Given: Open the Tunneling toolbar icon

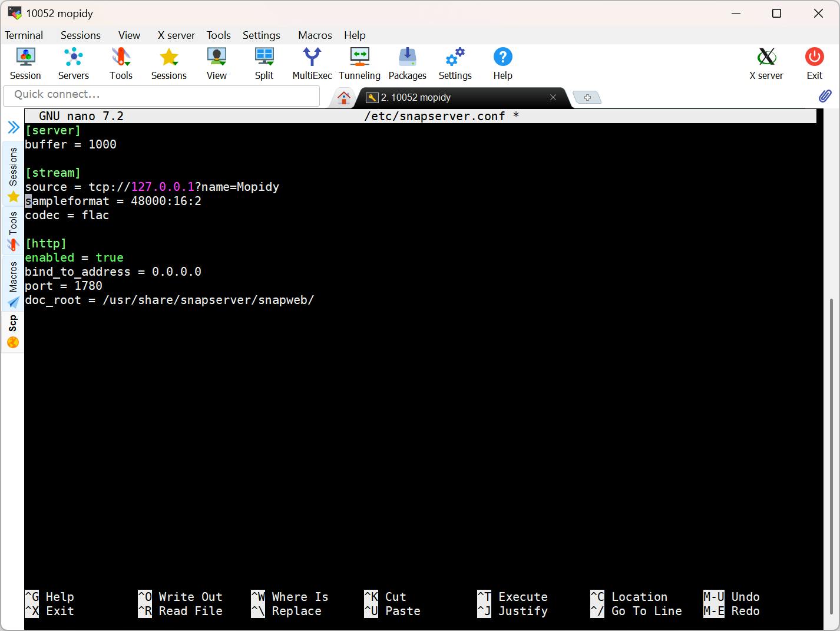Looking at the screenshot, I should tap(359, 64).
